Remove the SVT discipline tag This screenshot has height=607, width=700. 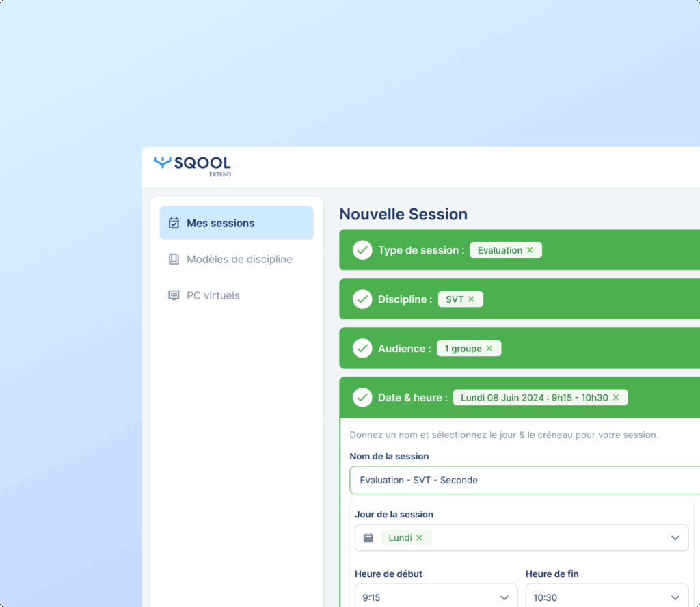coord(471,299)
